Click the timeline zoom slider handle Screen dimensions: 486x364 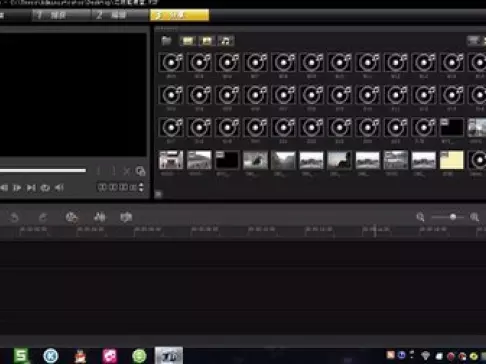tap(453, 217)
